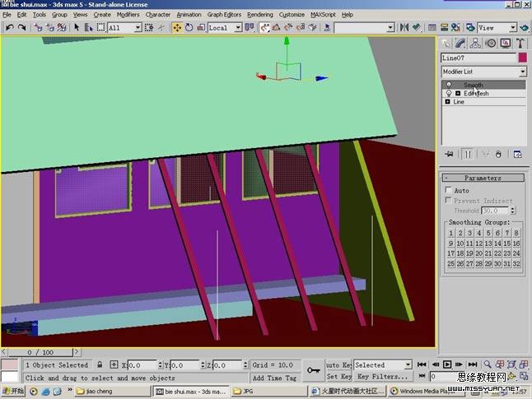Click the Pin Stack icon
Screen dimensions: 532x399
point(449,154)
